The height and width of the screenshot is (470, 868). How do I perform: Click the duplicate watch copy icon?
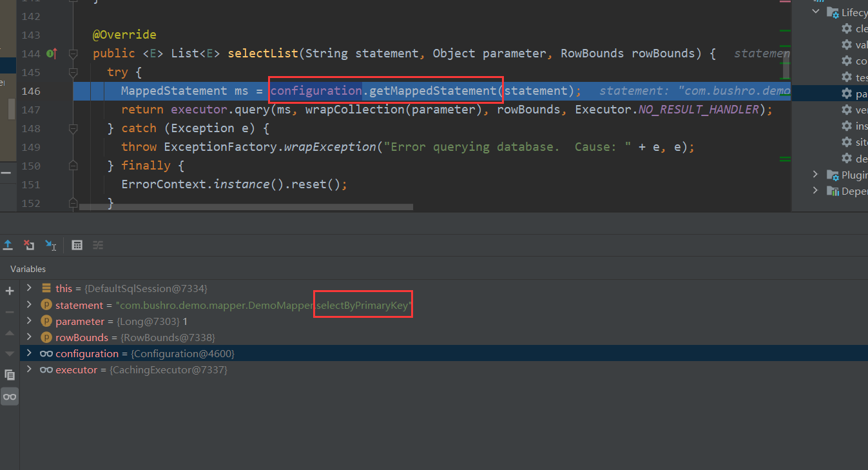(10, 375)
